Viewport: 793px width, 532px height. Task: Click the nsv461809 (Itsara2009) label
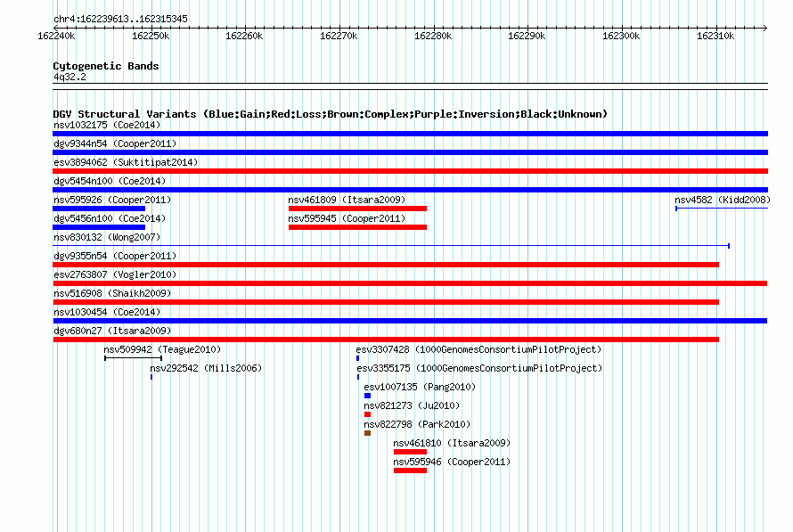tap(347, 200)
